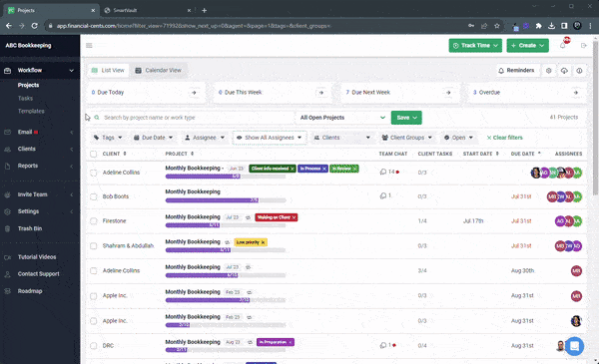Open Contact Support link

(38, 274)
